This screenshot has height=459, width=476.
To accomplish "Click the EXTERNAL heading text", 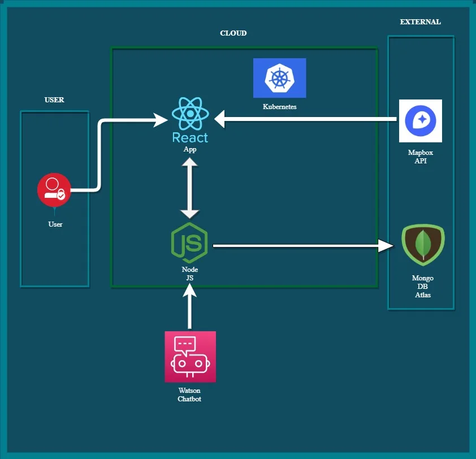I will click(420, 22).
